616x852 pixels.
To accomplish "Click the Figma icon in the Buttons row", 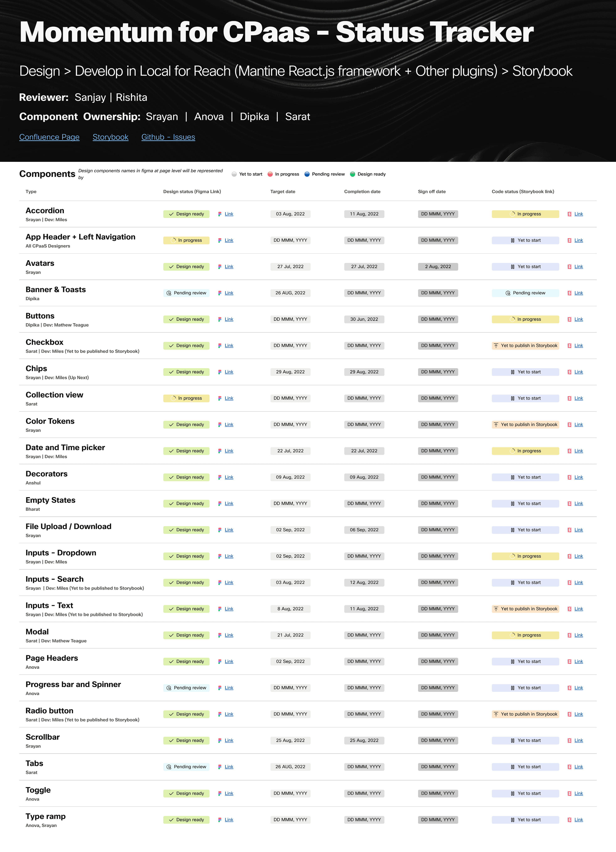I will (x=220, y=319).
